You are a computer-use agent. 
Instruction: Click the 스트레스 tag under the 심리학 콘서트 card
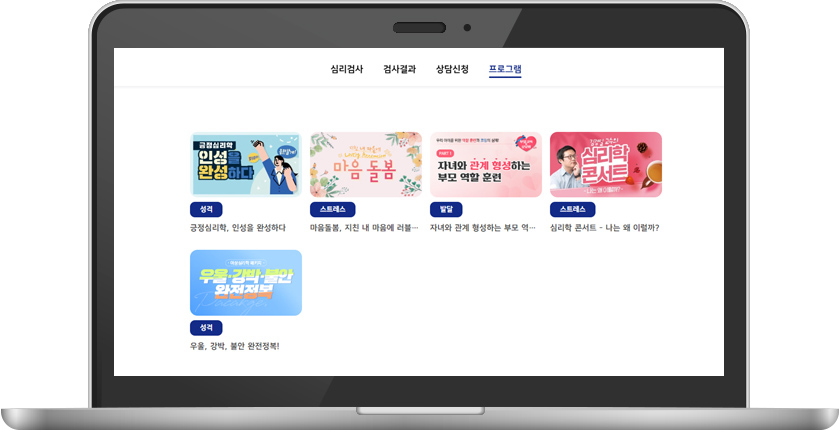[x=573, y=210]
